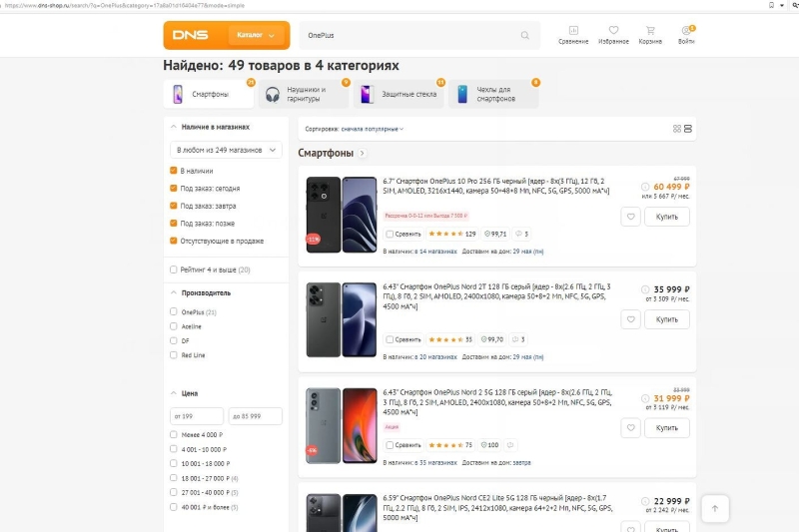Open store selection dropdown 249 магазинов
The image size is (799, 532).
tap(225, 150)
